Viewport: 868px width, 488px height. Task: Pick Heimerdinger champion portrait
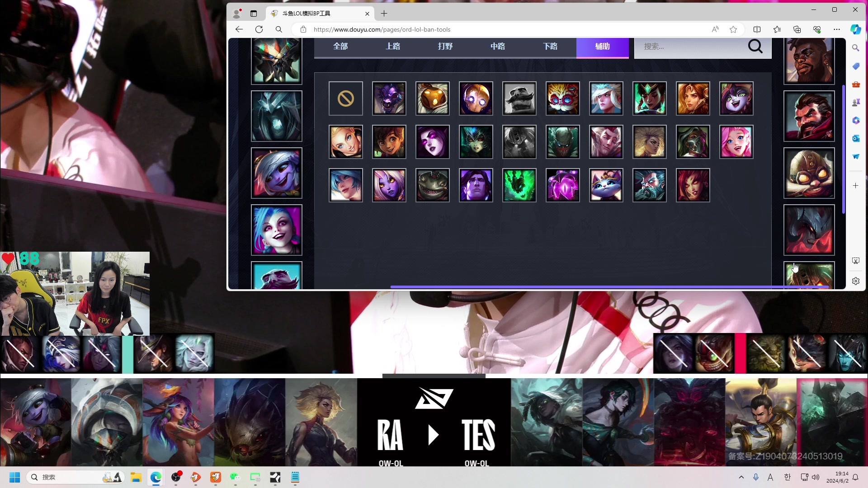click(x=562, y=99)
